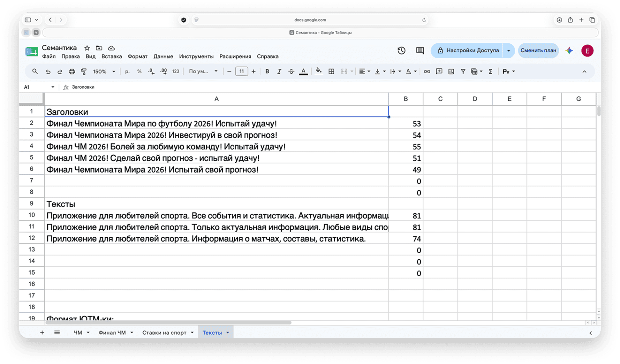Screen dimensions: 620x364
Task: Open the table views icon
Action: tap(477, 71)
